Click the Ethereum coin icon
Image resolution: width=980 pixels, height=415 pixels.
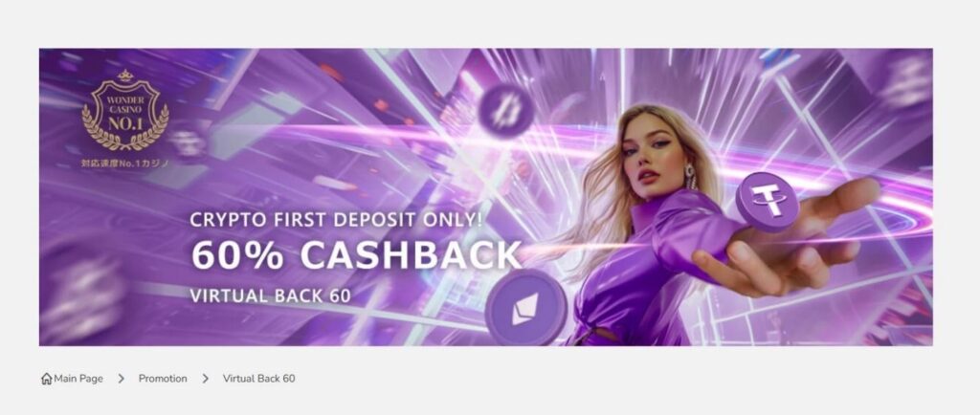(x=525, y=308)
